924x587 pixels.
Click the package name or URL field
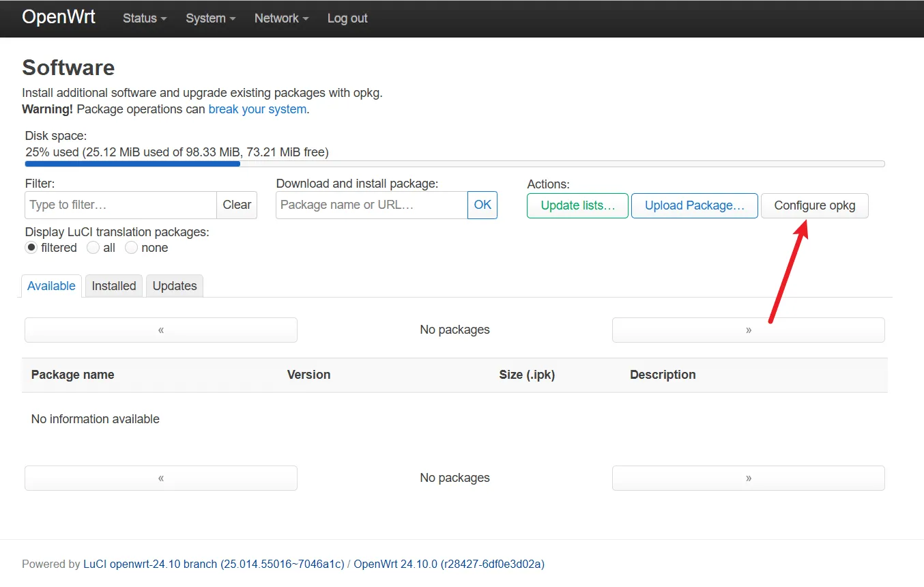point(371,205)
